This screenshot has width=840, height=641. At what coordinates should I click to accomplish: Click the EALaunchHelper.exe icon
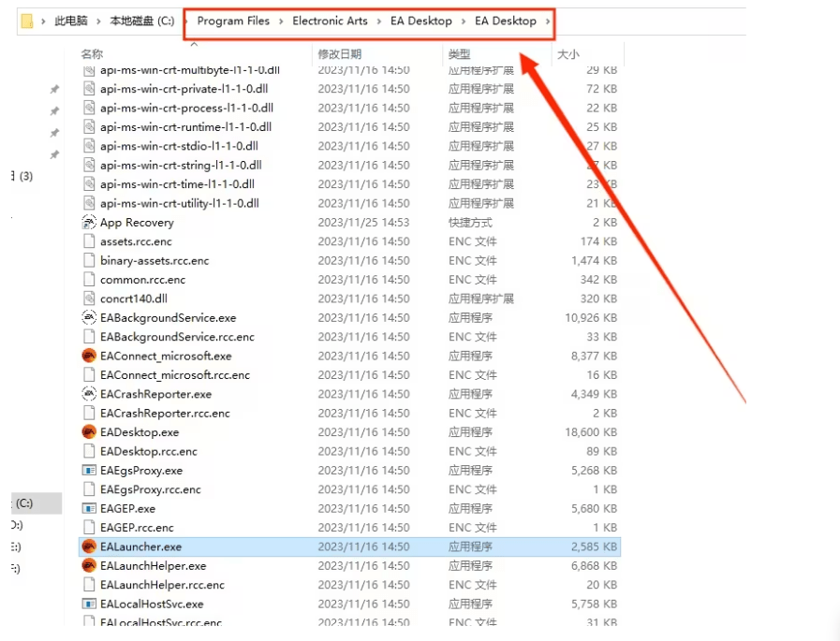click(x=89, y=565)
